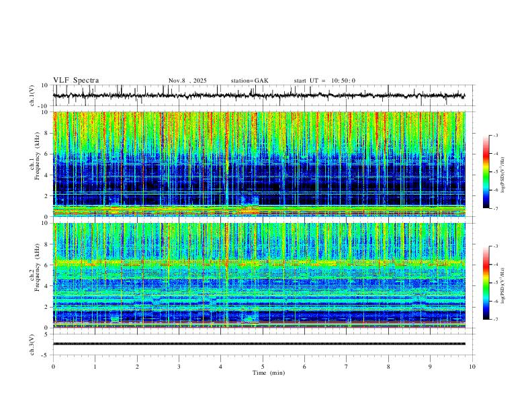Click the "10" tick on time axis
Image resolution: width=532 pixels, height=411 pixels.
[472, 367]
